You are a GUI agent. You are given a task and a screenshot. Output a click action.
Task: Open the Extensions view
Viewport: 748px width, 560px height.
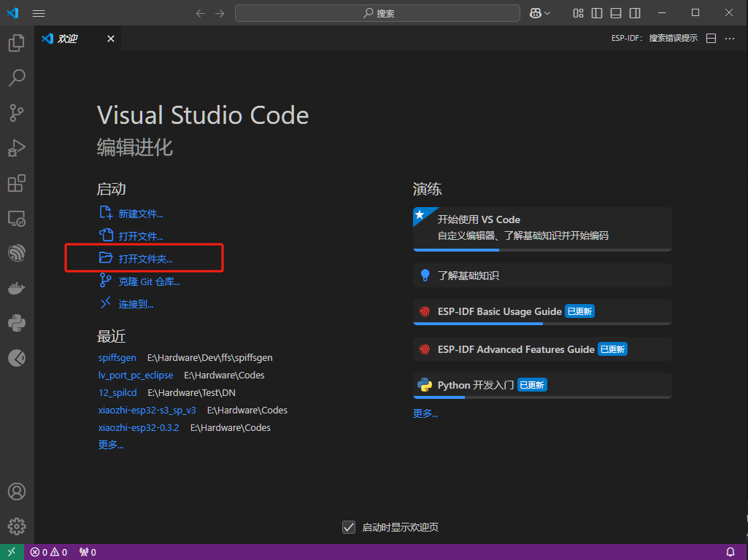tap(16, 183)
